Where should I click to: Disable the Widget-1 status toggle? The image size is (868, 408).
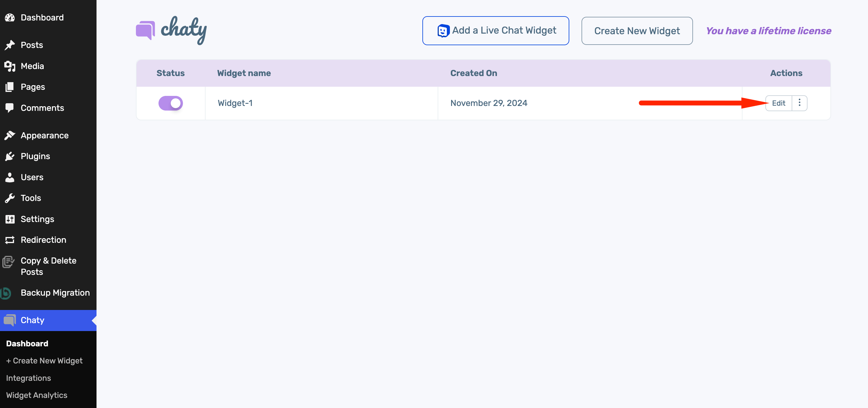click(x=170, y=103)
